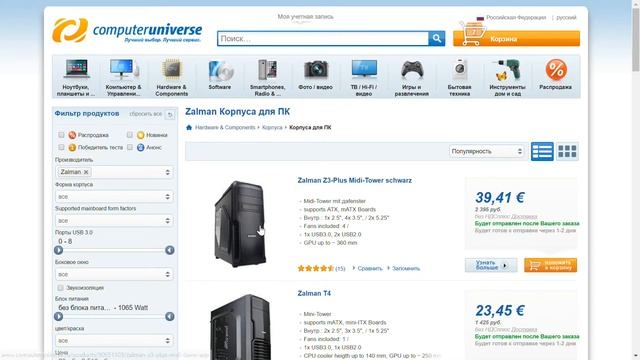The width and height of the screenshot is (640, 360).
Task: Open Моя учетная запись account link
Action: pyautogui.click(x=305, y=17)
